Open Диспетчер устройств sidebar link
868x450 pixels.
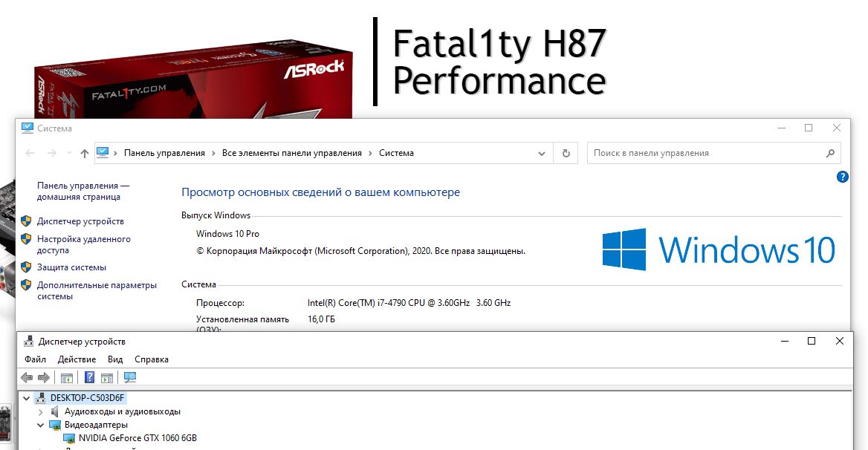(x=80, y=221)
